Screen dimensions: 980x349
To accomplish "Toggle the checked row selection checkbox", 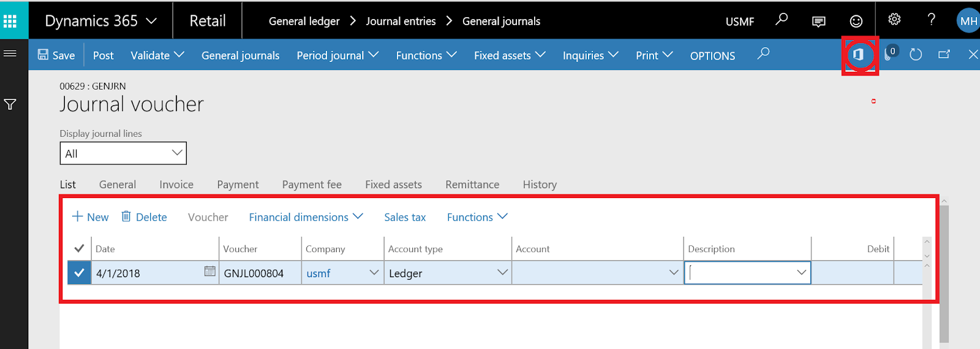I will 79,273.
